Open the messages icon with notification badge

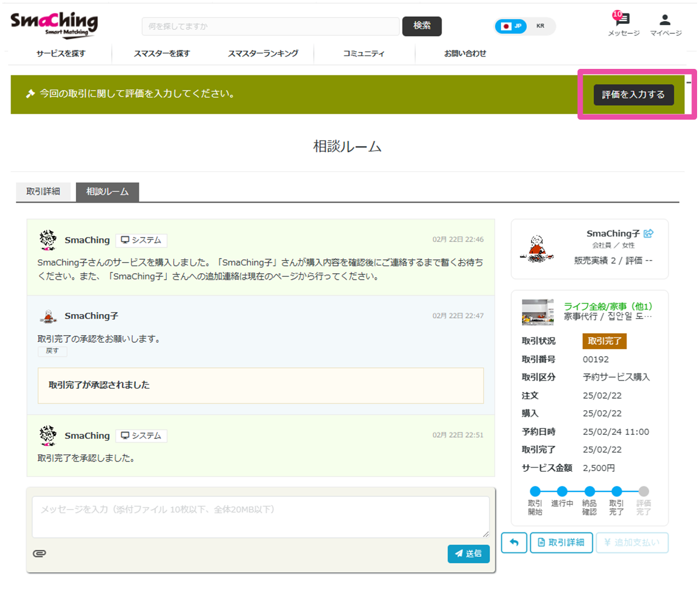point(623,20)
